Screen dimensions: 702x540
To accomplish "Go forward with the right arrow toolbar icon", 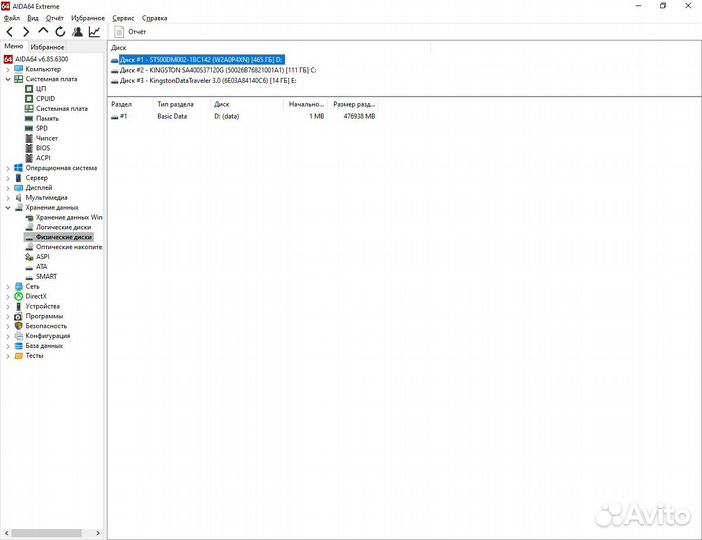I will [x=26, y=32].
